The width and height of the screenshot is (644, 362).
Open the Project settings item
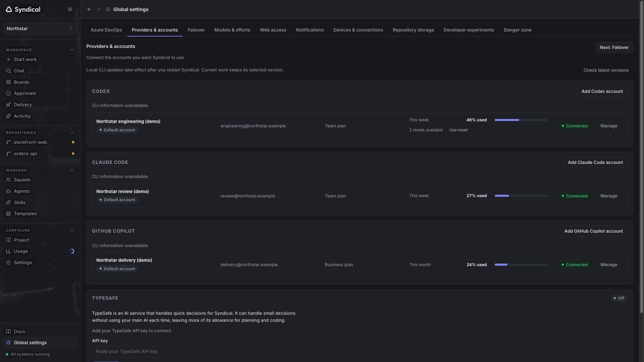(40, 240)
